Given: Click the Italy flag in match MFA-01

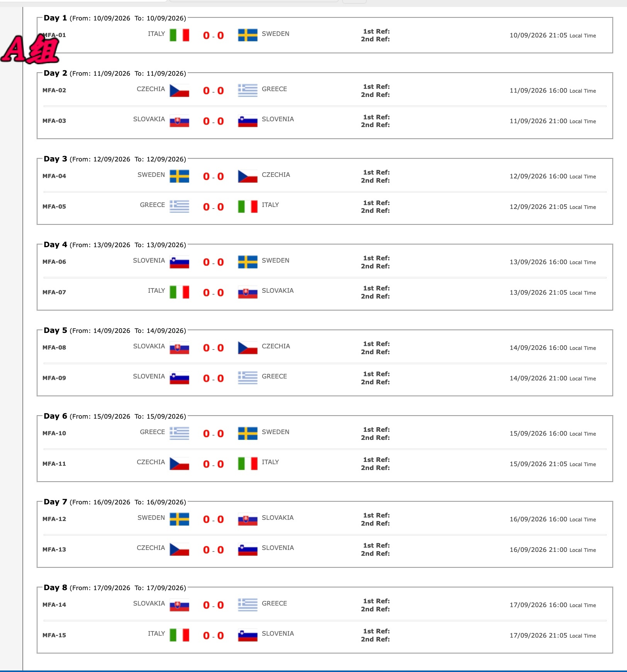Looking at the screenshot, I should (180, 35).
